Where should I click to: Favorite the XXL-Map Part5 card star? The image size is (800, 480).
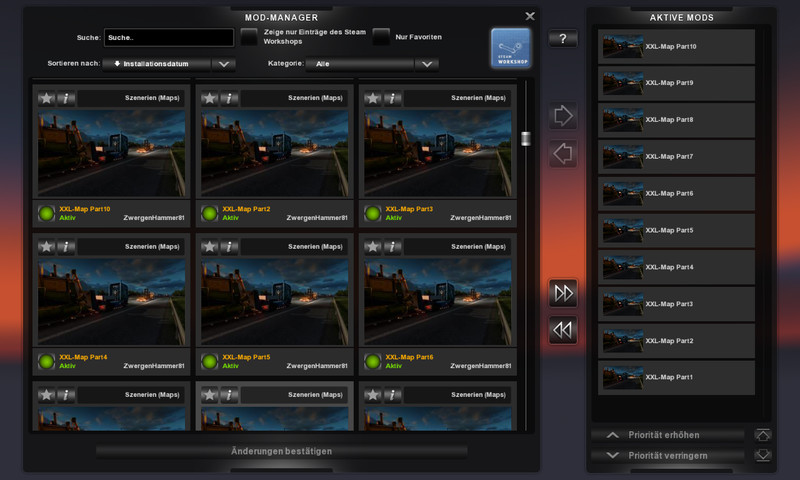210,247
